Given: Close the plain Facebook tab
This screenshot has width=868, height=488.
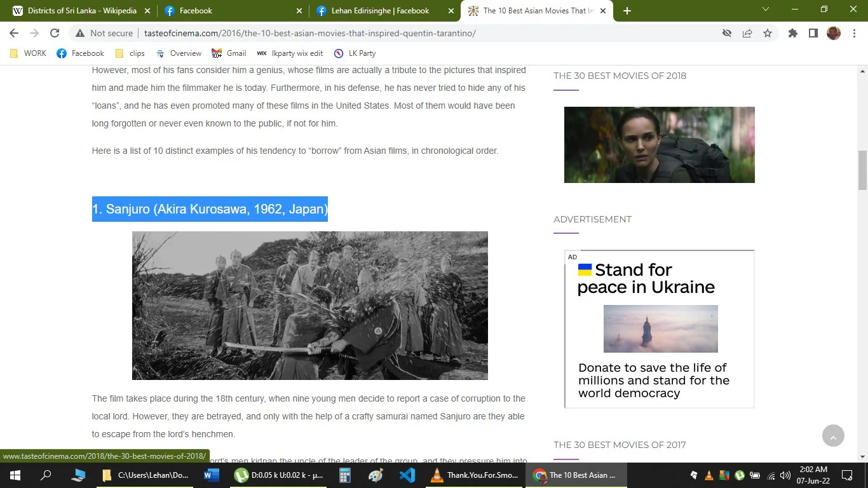Looking at the screenshot, I should pos(300,11).
